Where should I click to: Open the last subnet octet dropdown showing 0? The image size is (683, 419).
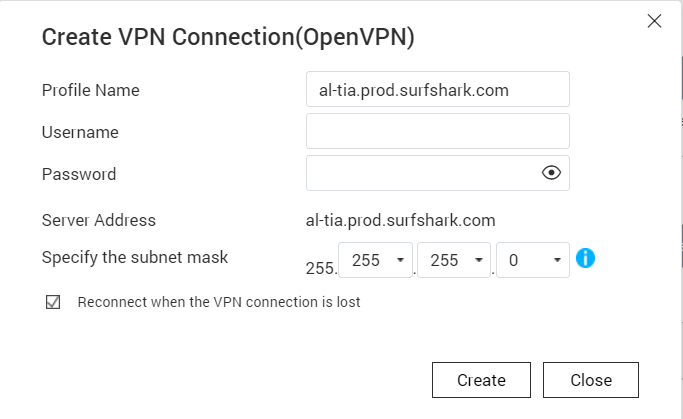tap(532, 260)
